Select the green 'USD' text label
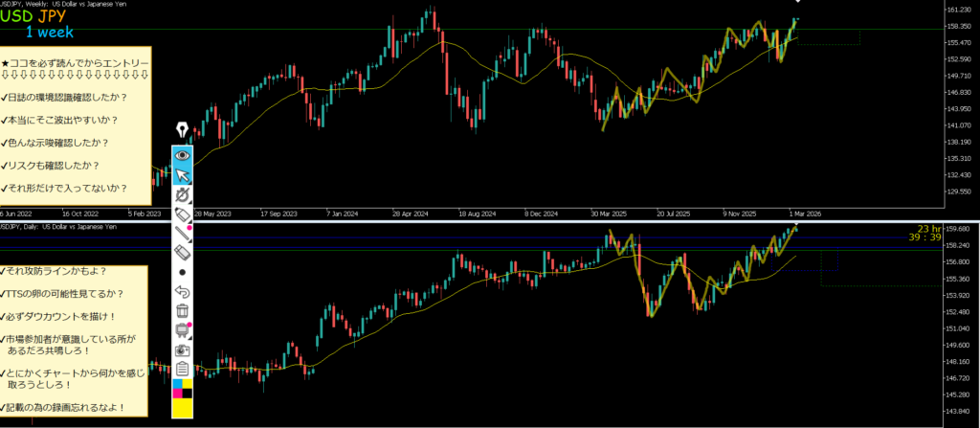 tap(17, 17)
